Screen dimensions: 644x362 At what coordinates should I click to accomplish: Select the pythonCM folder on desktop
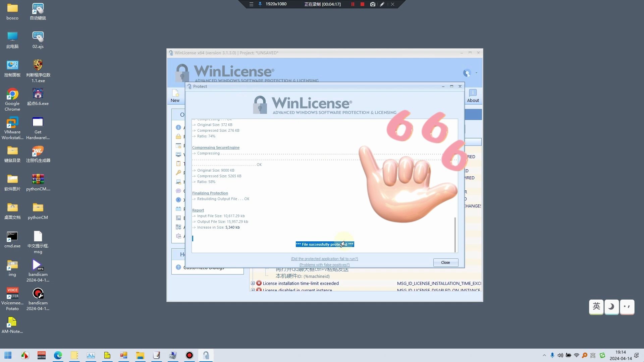38,211
